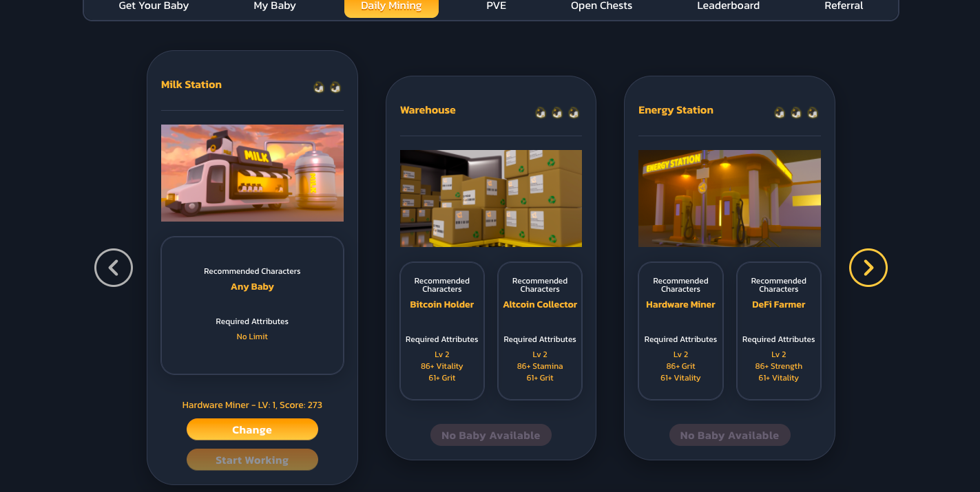
Task: Click first difficulty icon on Energy Station
Action: 780,112
